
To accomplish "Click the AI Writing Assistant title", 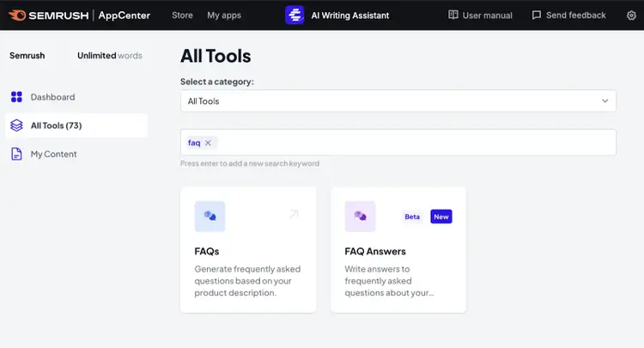I will (x=350, y=15).
